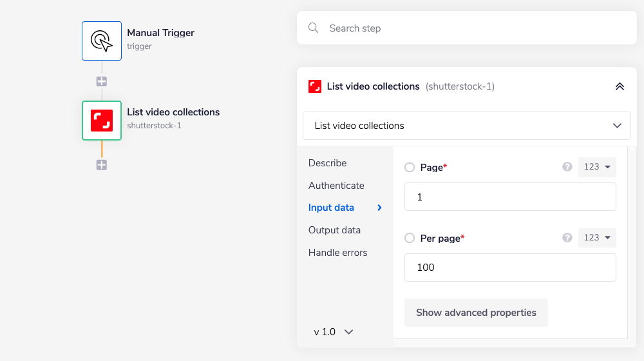
Task: Switch to the Authenticate tab
Action: [x=336, y=186]
